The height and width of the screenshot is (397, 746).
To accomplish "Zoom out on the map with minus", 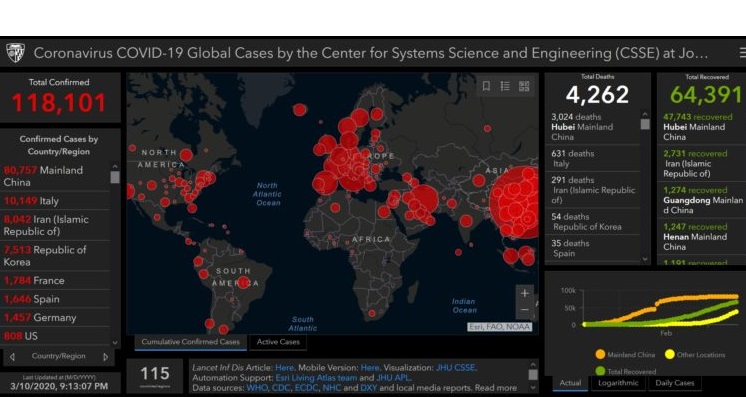I will tap(525, 310).
